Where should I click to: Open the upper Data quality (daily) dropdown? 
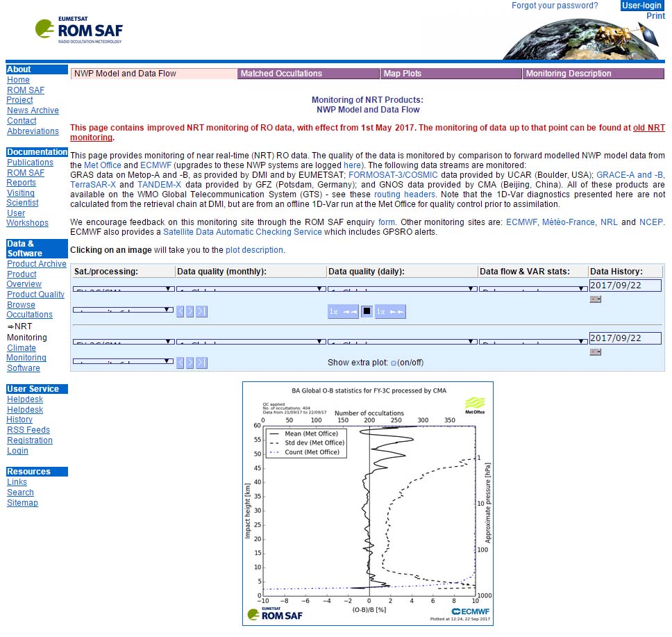point(403,289)
